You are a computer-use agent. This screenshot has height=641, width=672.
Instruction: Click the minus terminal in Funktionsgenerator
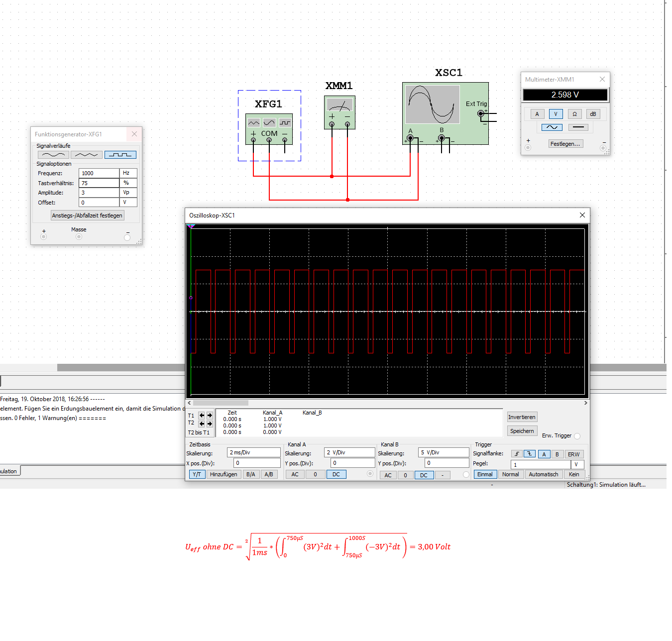coord(127,237)
